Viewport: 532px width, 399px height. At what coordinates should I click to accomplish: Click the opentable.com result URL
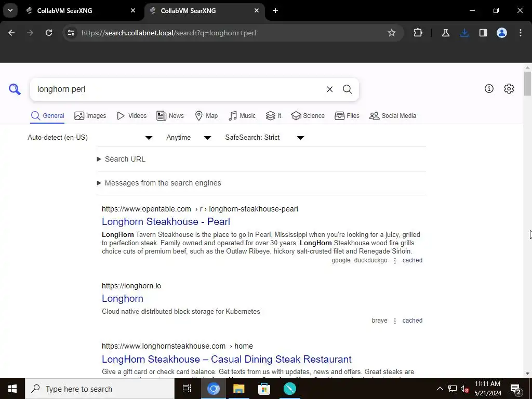(200, 209)
